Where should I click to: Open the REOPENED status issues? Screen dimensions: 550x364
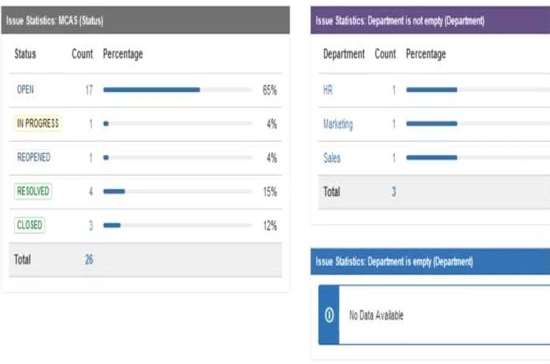tap(34, 157)
